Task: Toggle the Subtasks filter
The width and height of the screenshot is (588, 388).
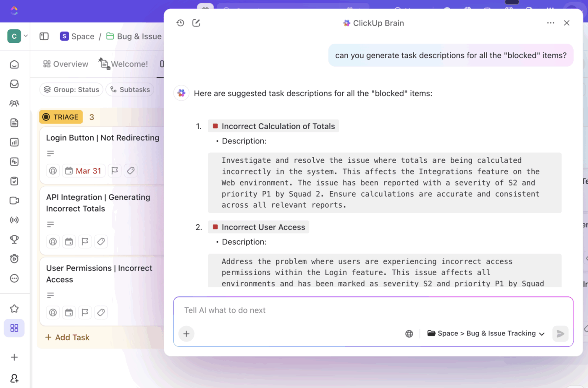Action: pos(130,89)
